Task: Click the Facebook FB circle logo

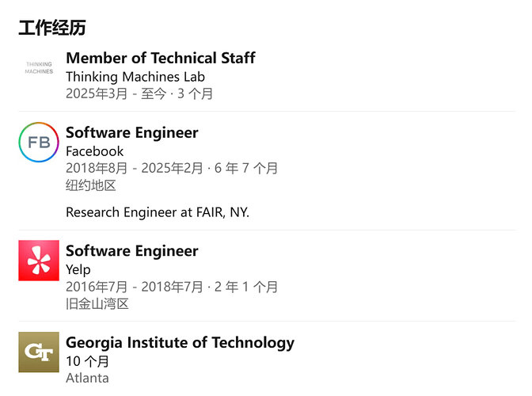Action: [x=39, y=143]
